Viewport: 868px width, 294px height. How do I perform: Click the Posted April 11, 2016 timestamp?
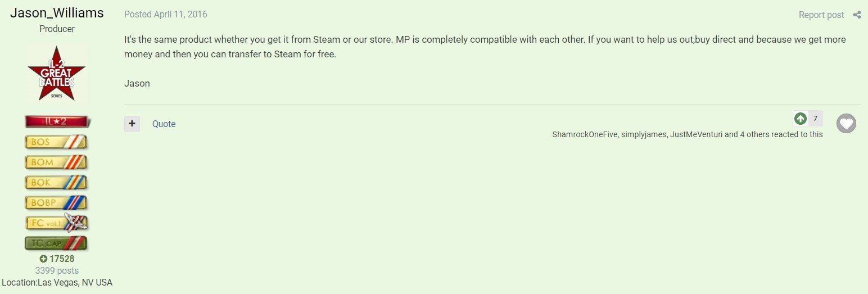point(165,15)
